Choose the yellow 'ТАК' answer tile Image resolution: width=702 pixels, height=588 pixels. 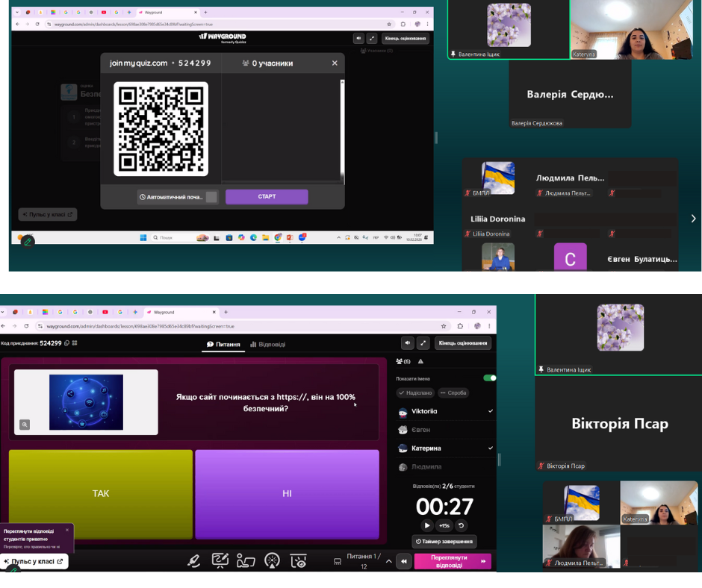[101, 493]
